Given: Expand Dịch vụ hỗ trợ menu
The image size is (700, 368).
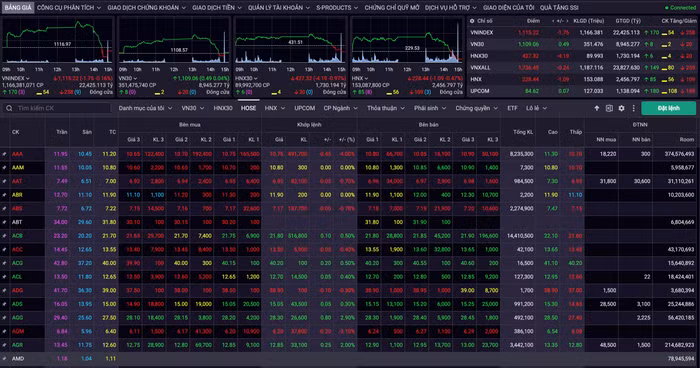Looking at the screenshot, I should coord(450,8).
